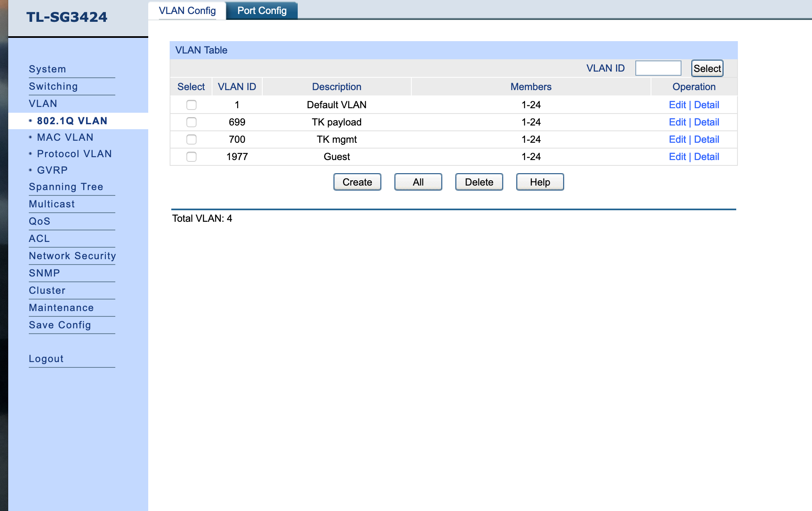View Detail of Guest VLAN
Viewport: 812px width, 511px height.
pos(707,157)
